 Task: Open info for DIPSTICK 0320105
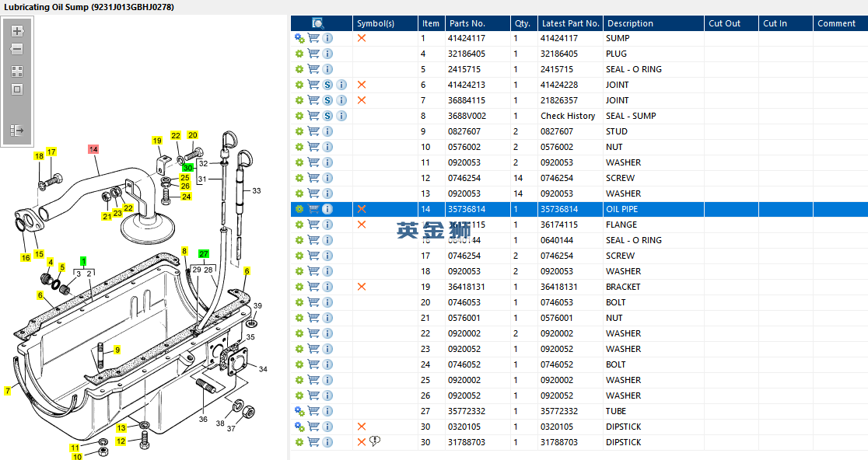(x=327, y=427)
